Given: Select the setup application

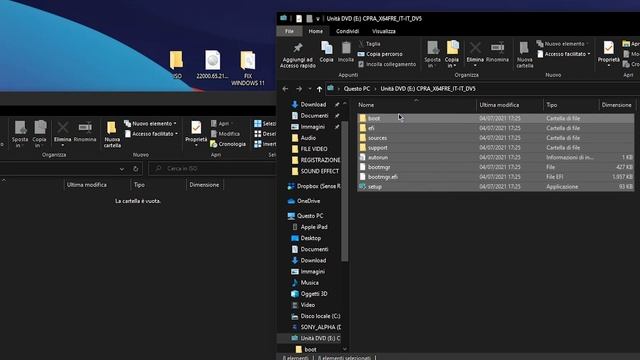Looking at the screenshot, I should [x=496, y=187].
